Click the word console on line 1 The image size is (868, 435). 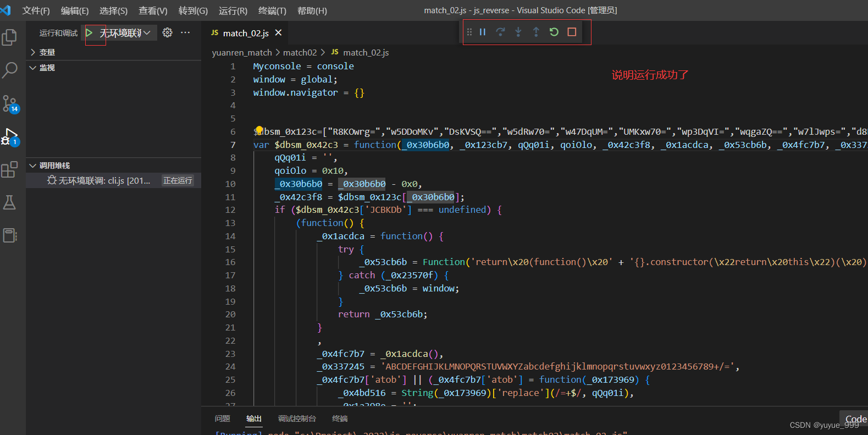pos(335,66)
